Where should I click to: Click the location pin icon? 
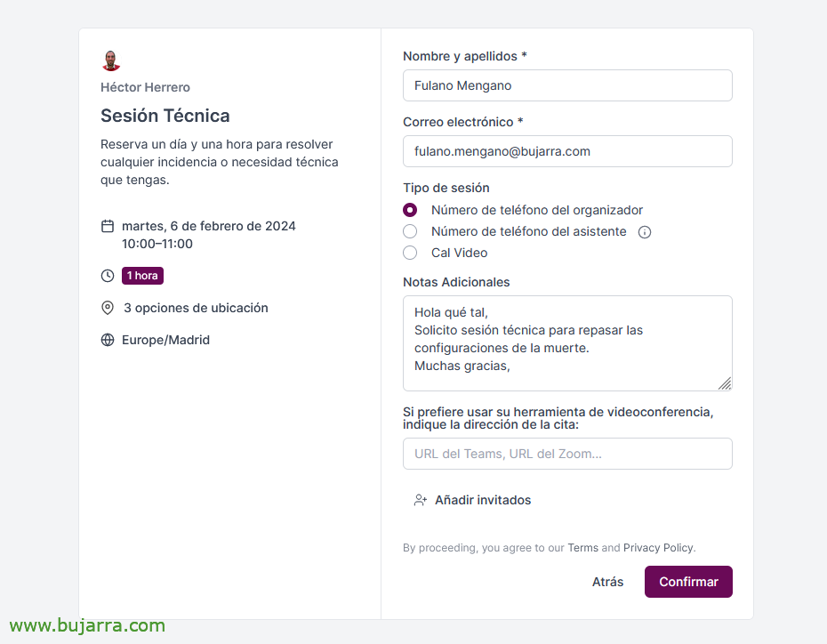(x=108, y=308)
